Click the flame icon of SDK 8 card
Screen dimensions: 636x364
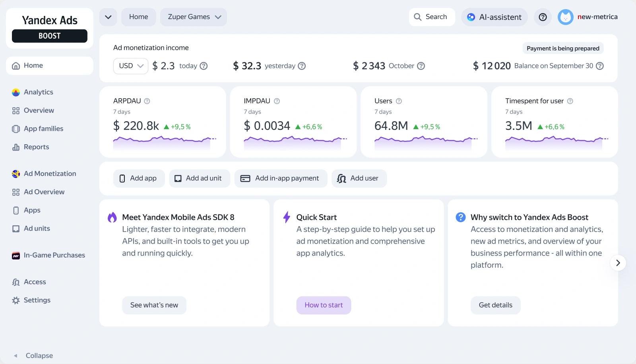112,217
